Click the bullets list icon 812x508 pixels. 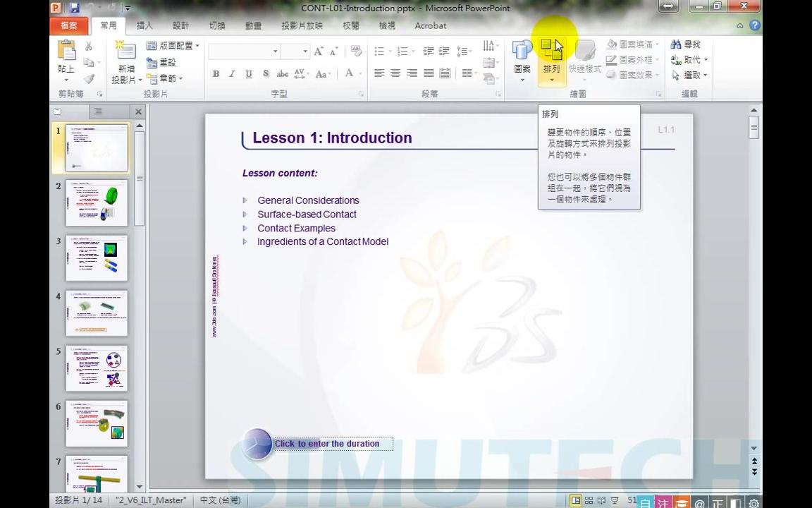coord(381,51)
